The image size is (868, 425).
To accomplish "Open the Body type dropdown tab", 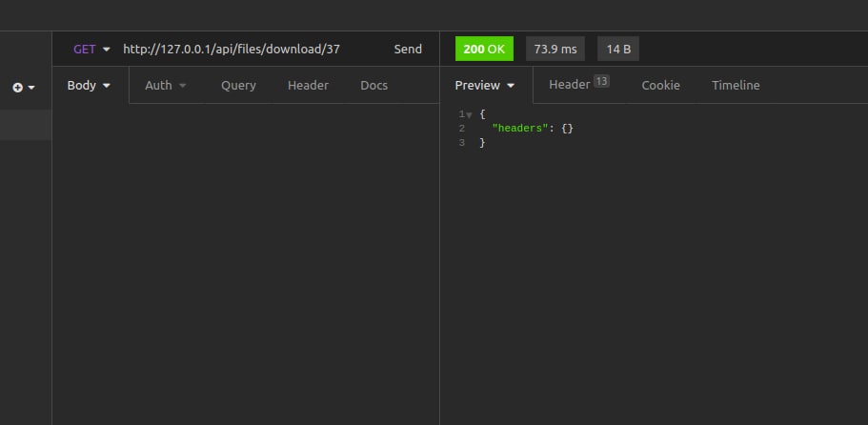I will [90, 85].
